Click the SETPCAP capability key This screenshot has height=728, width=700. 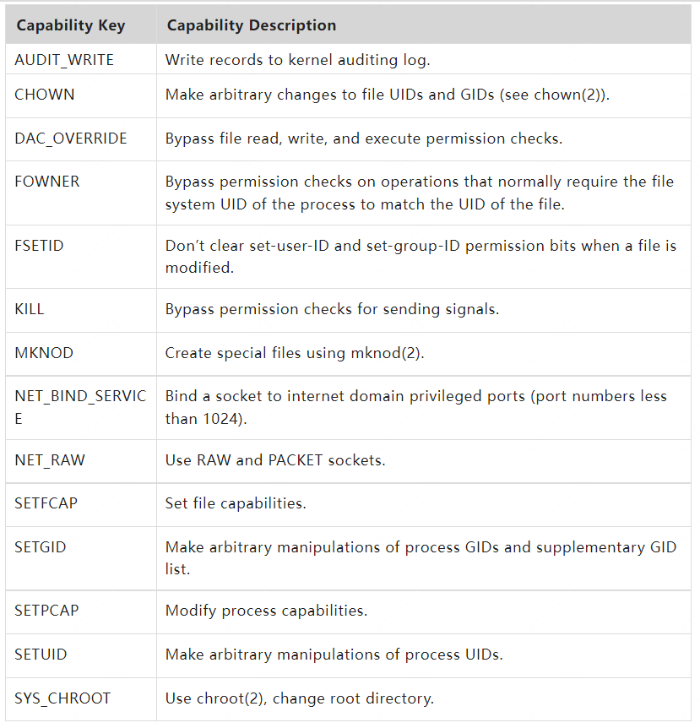46,611
